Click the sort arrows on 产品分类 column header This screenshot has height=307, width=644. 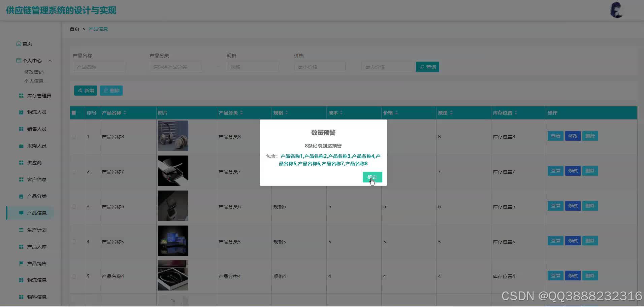click(241, 113)
